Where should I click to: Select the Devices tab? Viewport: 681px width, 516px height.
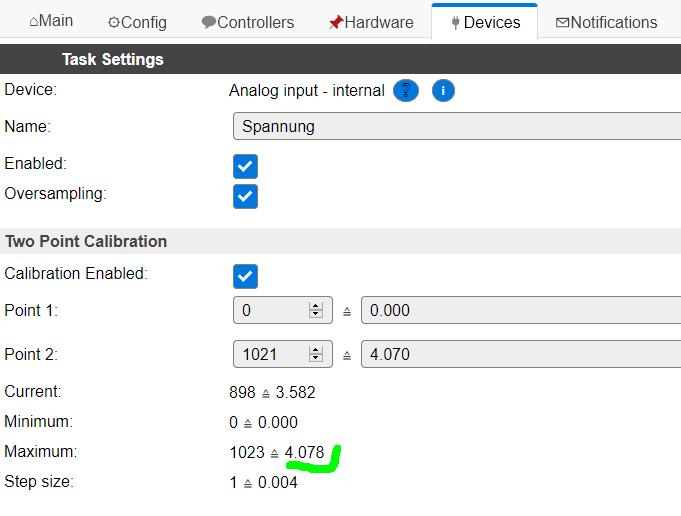485,22
